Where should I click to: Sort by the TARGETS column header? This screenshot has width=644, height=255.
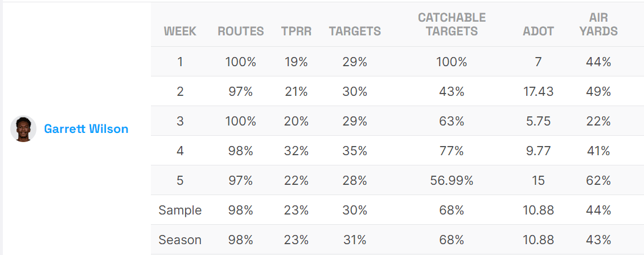tap(355, 31)
